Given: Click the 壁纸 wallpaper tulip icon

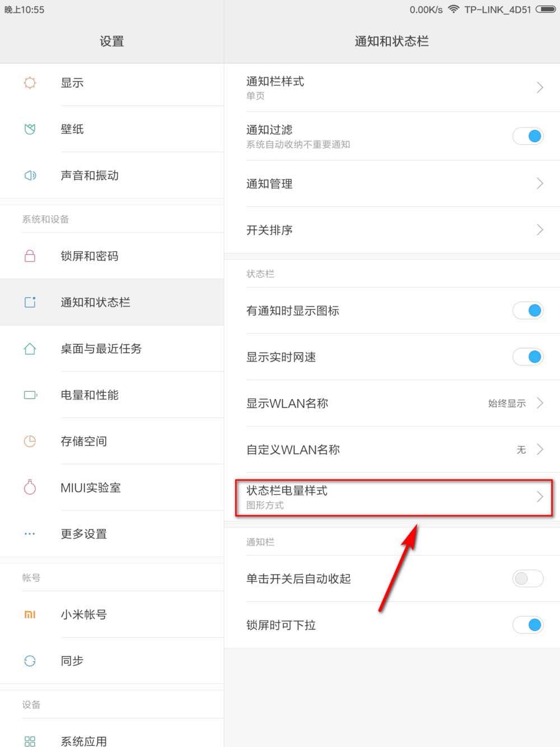Looking at the screenshot, I should point(30,129).
